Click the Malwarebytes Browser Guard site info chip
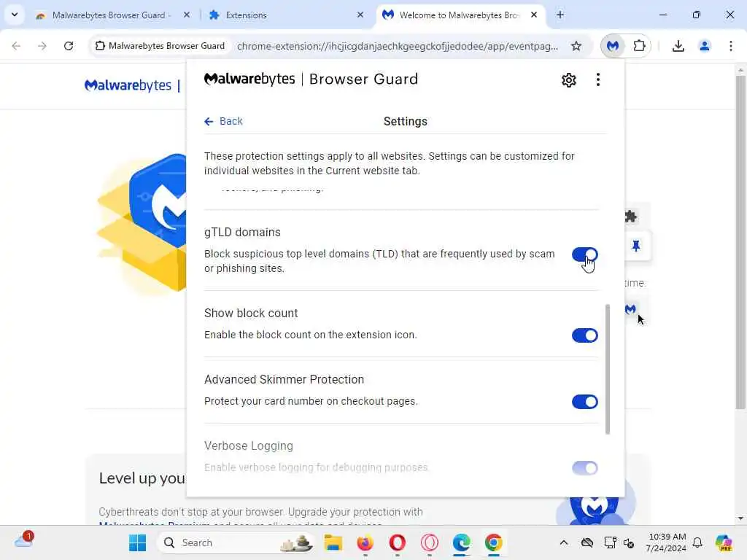This screenshot has height=560, width=747. click(x=160, y=46)
